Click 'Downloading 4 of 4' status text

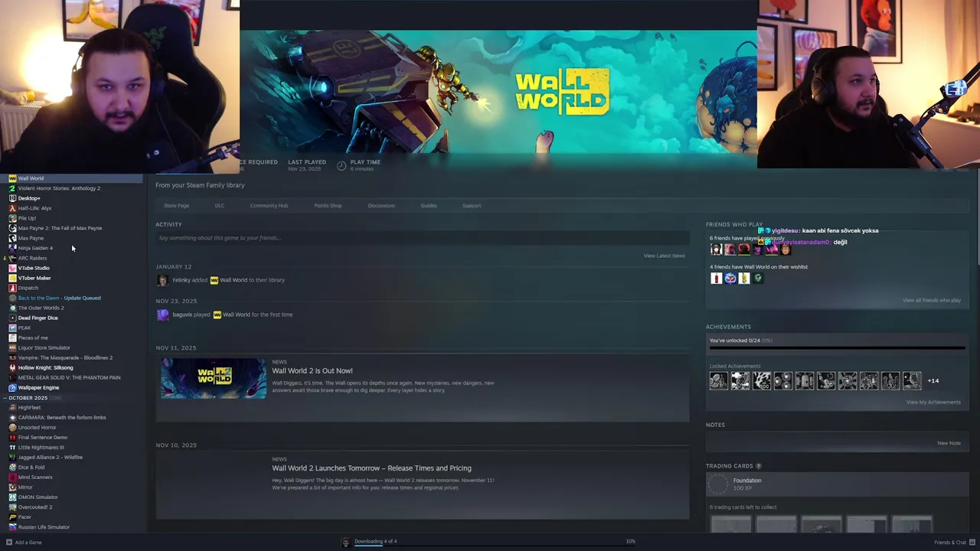pos(375,541)
